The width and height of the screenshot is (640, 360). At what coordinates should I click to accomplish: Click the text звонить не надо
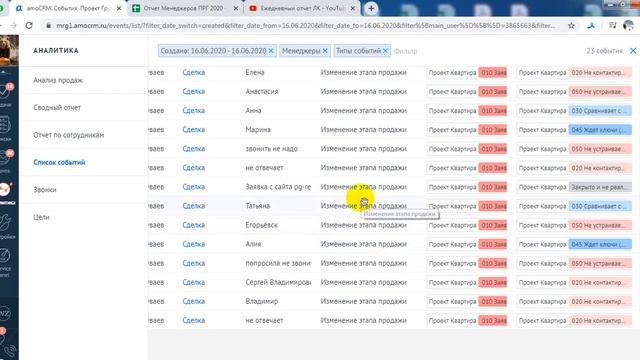pyautogui.click(x=271, y=149)
